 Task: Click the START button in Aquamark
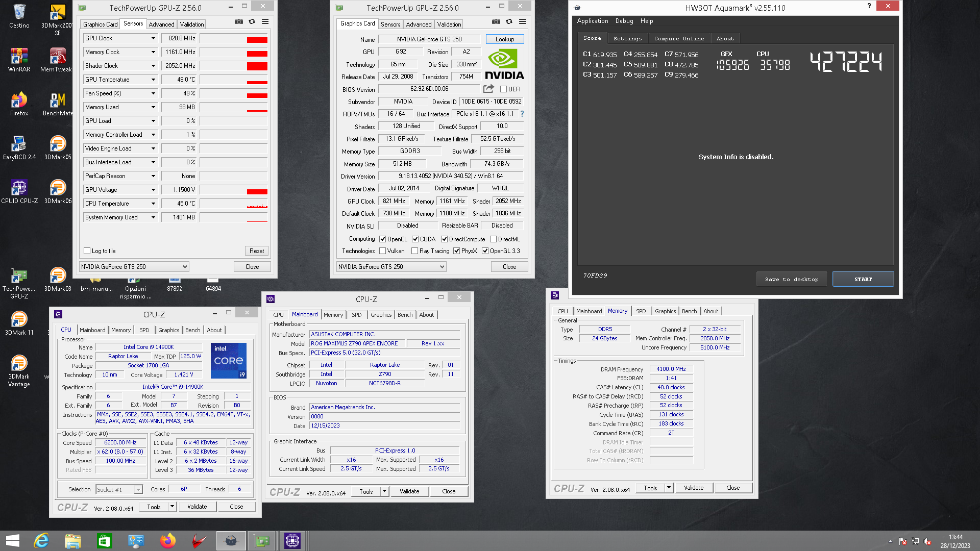(863, 280)
